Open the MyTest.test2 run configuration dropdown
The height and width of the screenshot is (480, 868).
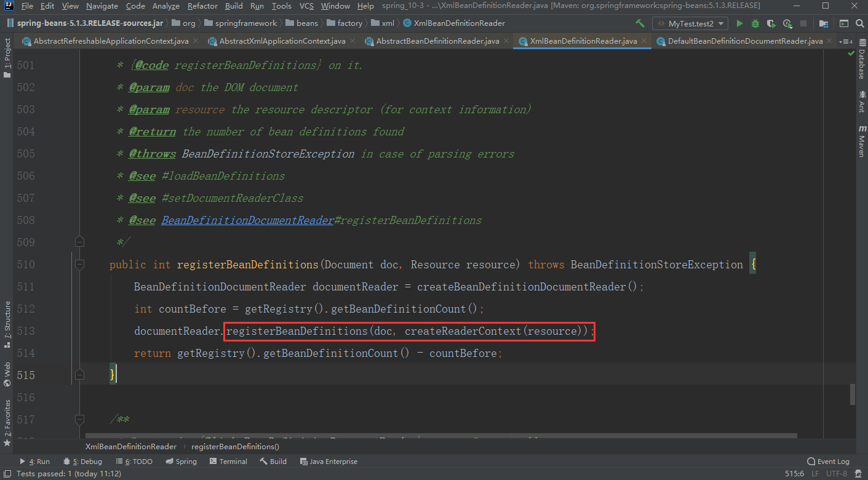tap(691, 23)
